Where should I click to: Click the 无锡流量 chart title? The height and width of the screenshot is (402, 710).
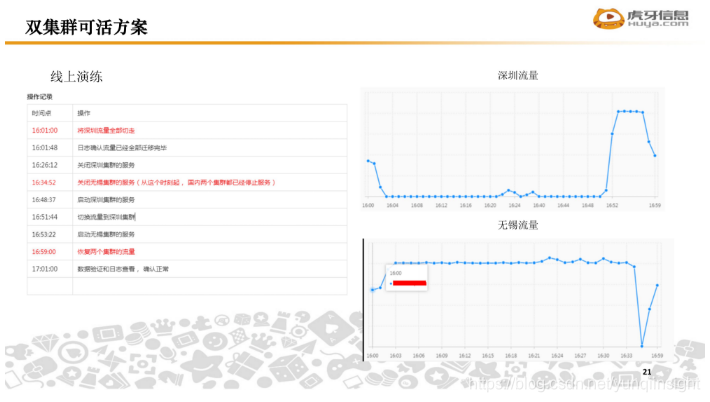pos(518,225)
